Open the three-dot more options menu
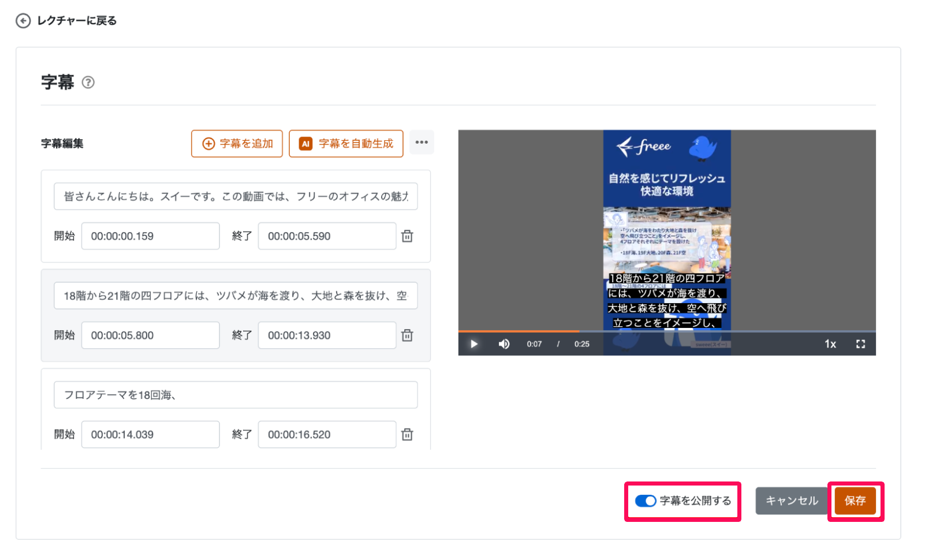This screenshot has width=925, height=560. point(422,142)
